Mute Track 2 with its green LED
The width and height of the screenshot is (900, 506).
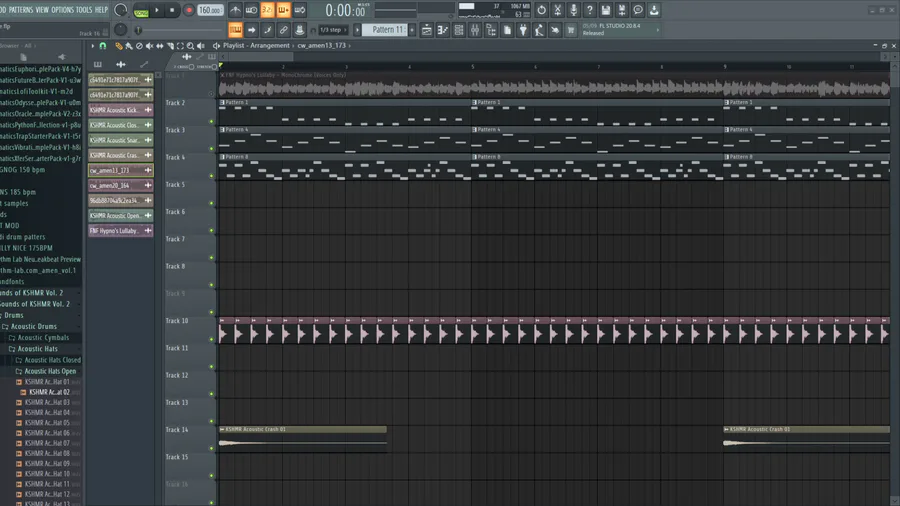tap(211, 122)
